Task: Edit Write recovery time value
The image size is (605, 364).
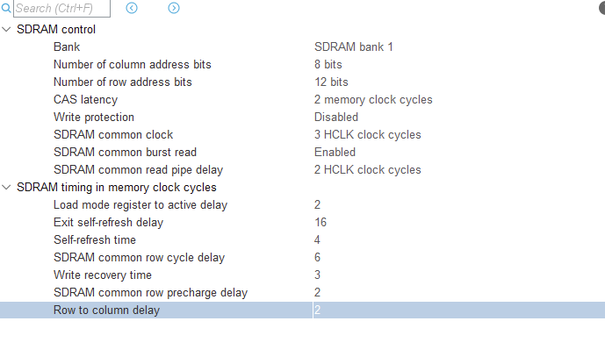Action: [318, 275]
